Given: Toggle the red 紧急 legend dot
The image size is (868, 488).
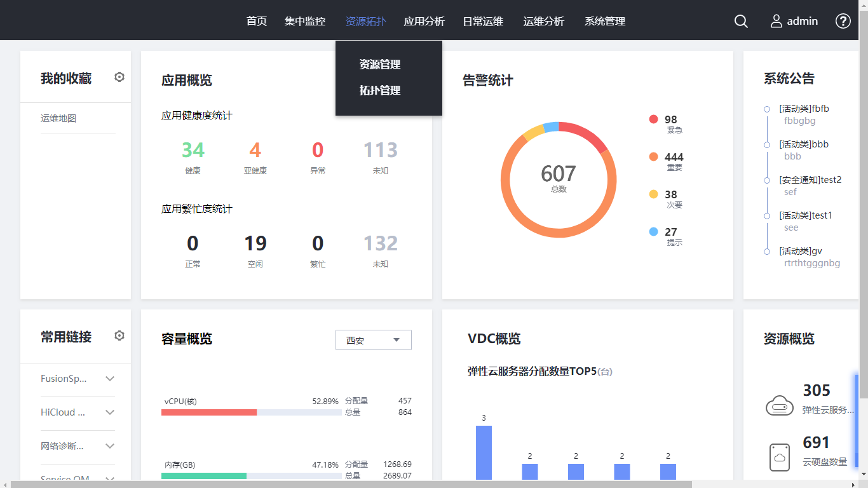Looking at the screenshot, I should pyautogui.click(x=653, y=119).
